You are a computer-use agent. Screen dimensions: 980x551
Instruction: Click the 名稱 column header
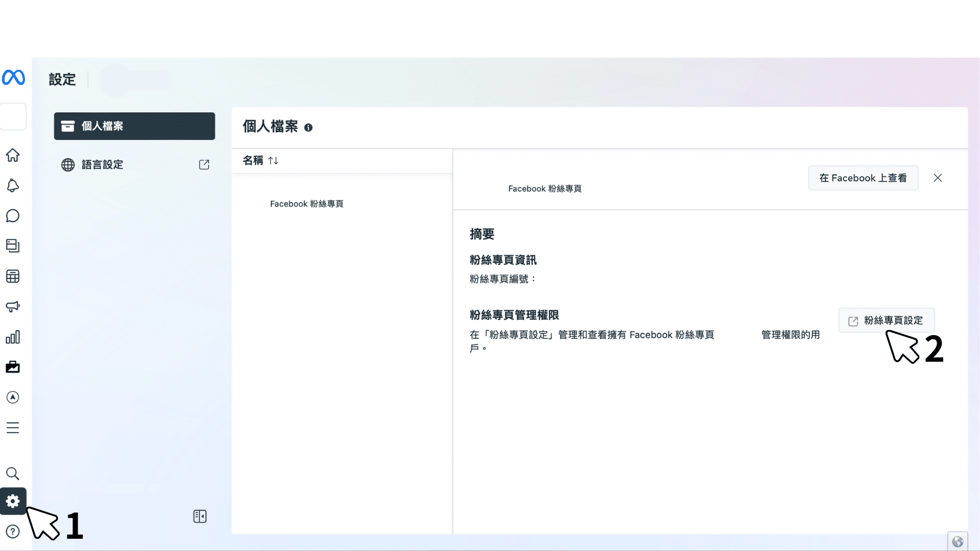[253, 161]
